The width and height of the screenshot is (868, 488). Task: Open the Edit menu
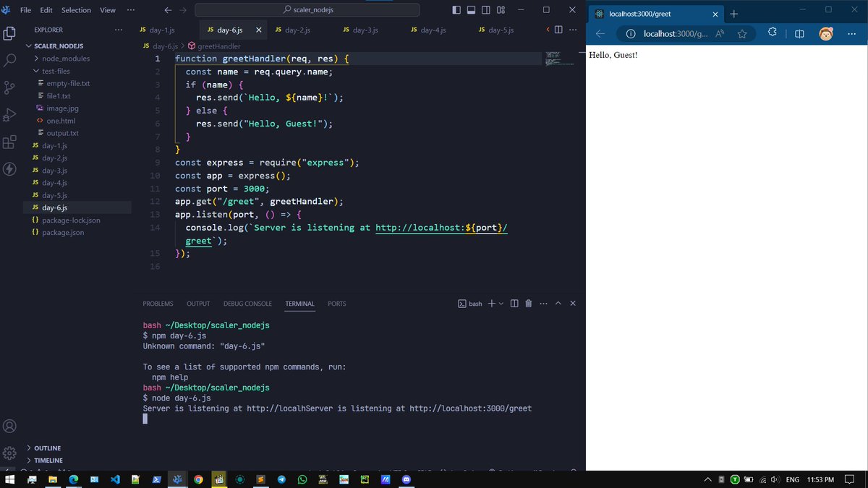[46, 10]
